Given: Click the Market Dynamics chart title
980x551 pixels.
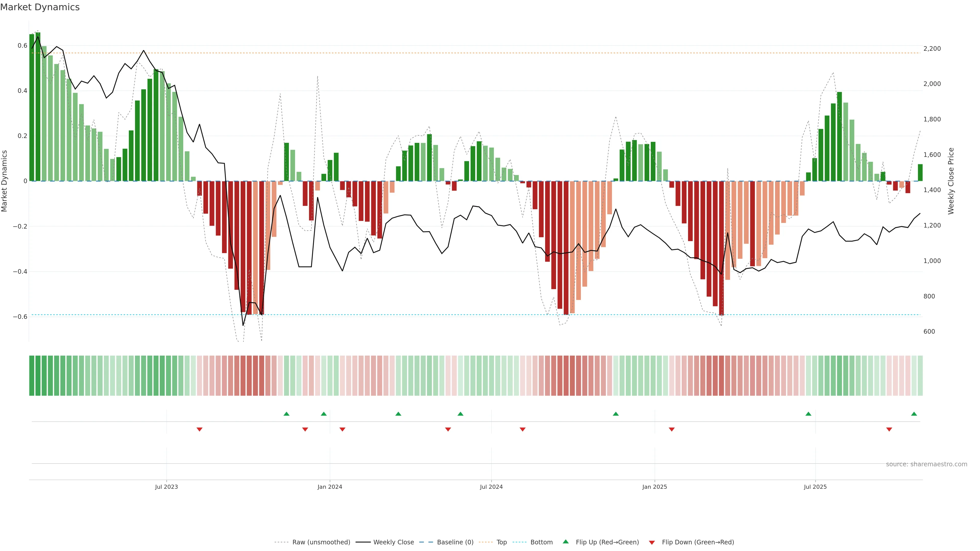Looking at the screenshot, I should pyautogui.click(x=40, y=7).
